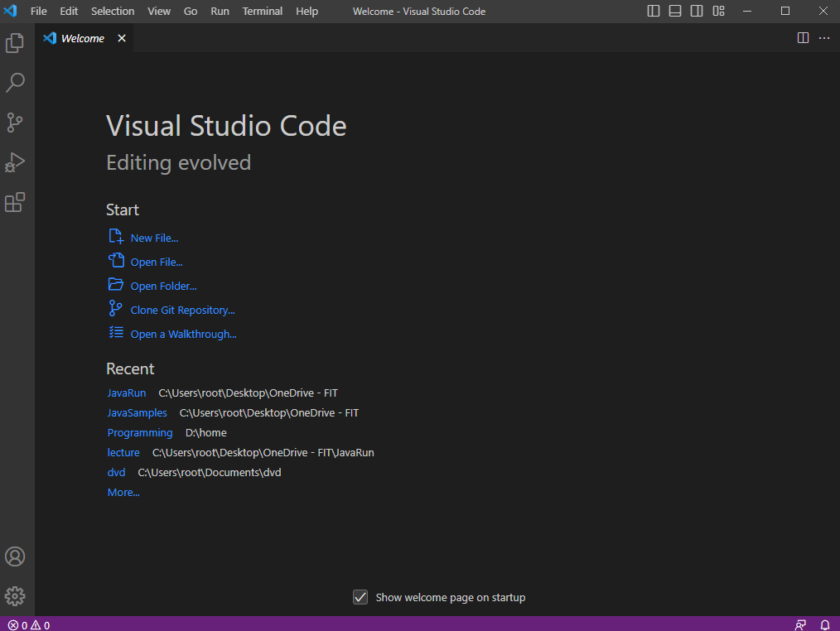Image resolution: width=840 pixels, height=631 pixels.
Task: Split the editor to the right
Action: click(803, 38)
